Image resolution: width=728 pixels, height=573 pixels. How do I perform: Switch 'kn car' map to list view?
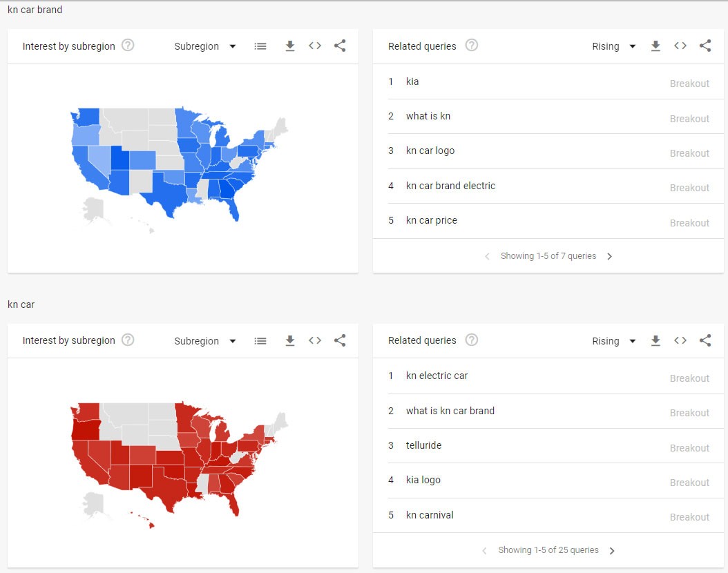(x=260, y=341)
